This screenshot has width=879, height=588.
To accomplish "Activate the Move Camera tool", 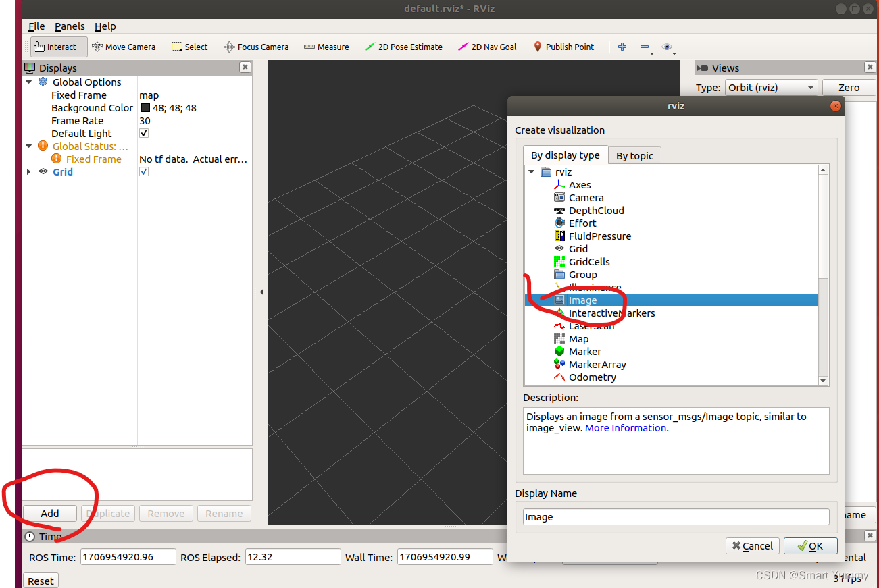I will tap(124, 47).
